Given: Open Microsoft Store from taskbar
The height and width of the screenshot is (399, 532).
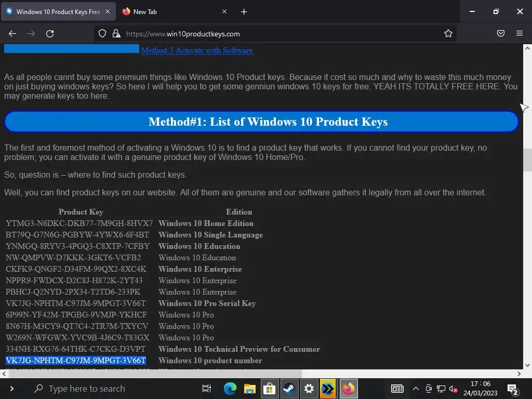Looking at the screenshot, I should click(x=270, y=389).
